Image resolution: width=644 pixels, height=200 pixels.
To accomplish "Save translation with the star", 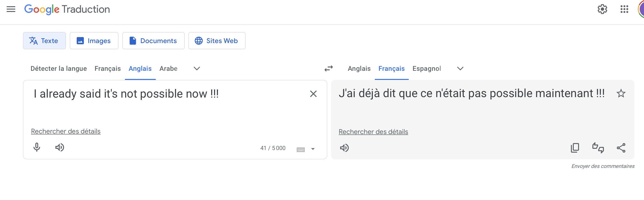I will (621, 94).
